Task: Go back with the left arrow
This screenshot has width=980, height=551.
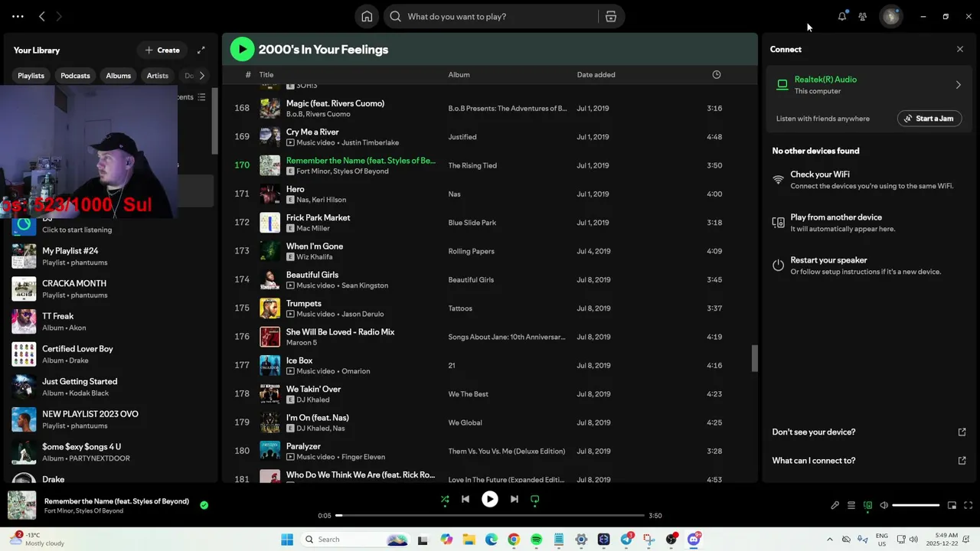Action: coord(42,16)
